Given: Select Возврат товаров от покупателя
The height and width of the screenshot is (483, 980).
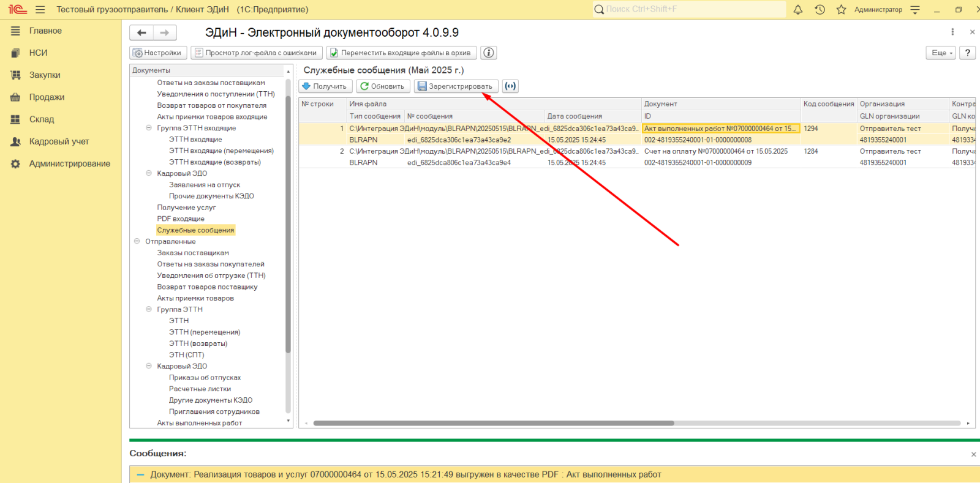Looking at the screenshot, I should [x=211, y=105].
